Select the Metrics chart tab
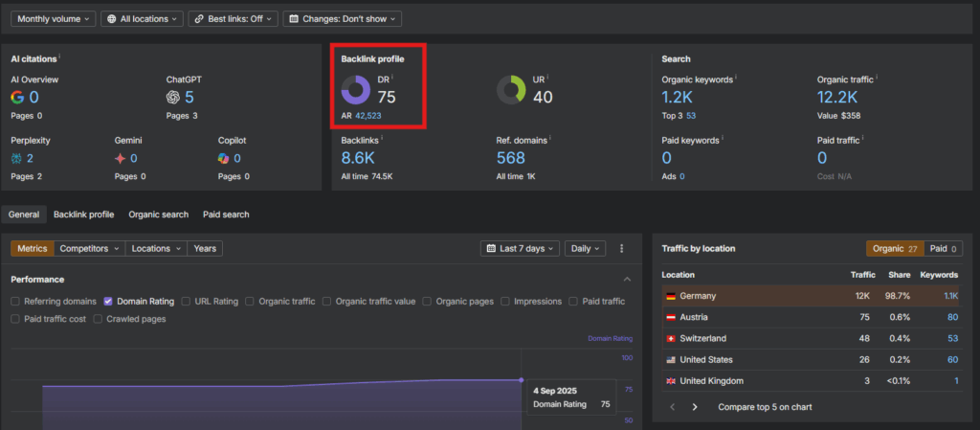 (x=33, y=249)
